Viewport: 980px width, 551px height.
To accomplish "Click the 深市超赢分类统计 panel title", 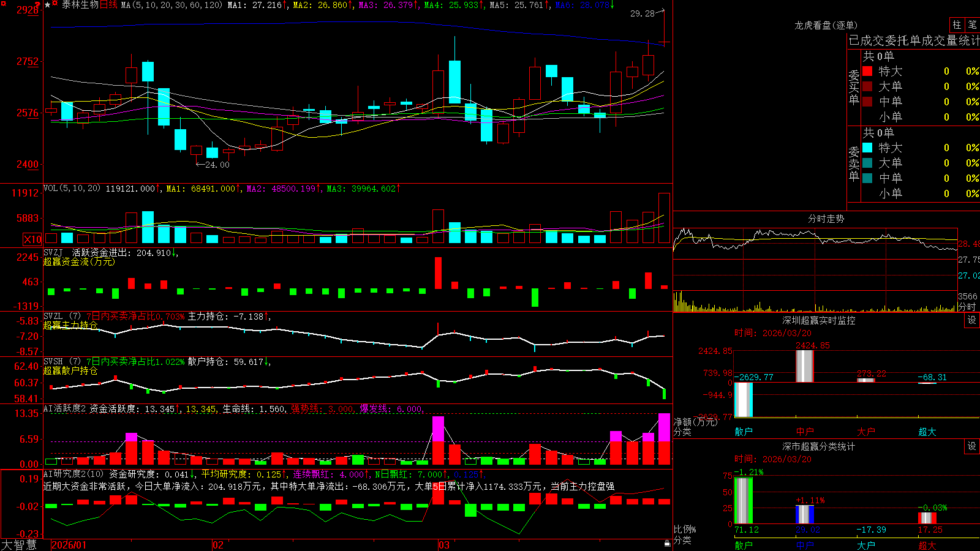I will coord(819,446).
